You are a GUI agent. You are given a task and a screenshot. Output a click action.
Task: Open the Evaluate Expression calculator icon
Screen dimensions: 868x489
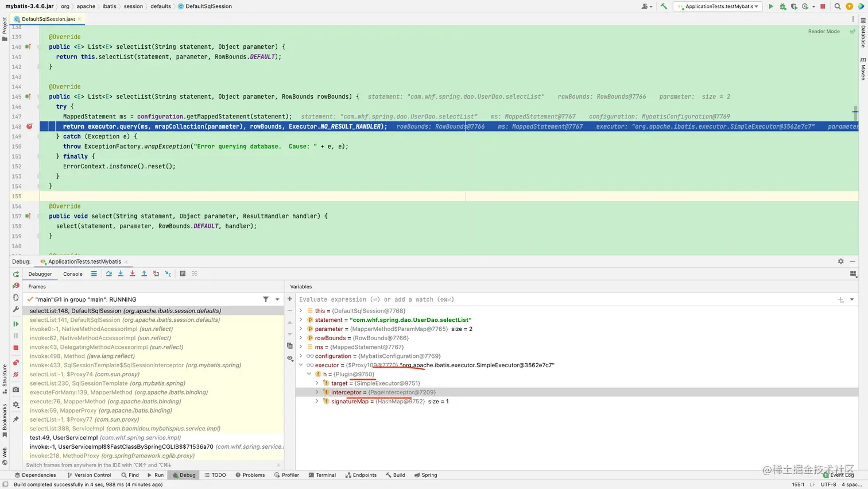click(183, 274)
